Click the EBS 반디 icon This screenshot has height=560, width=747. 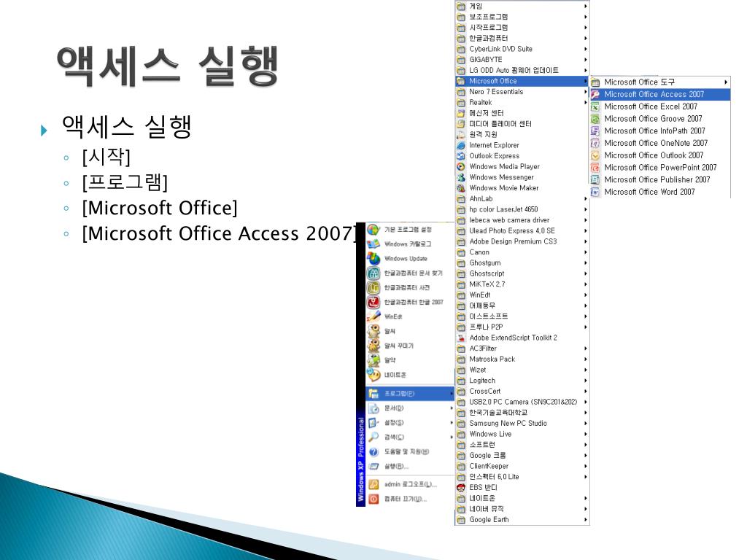461,488
